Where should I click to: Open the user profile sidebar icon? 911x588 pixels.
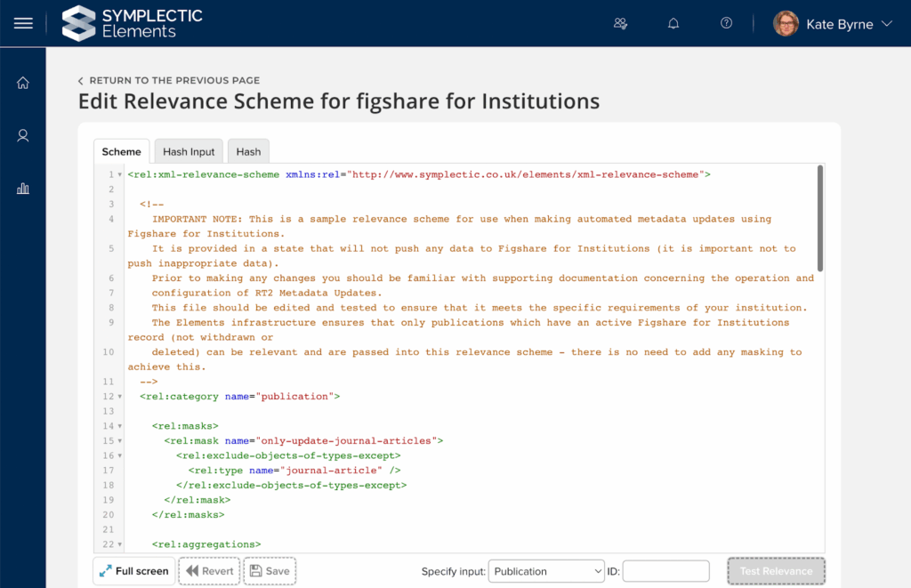click(x=22, y=135)
